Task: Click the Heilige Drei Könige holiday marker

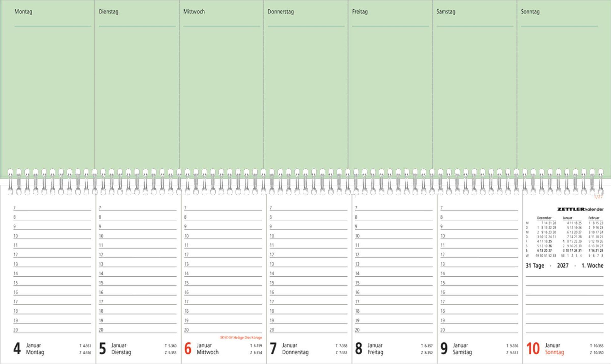Action: pos(241,338)
